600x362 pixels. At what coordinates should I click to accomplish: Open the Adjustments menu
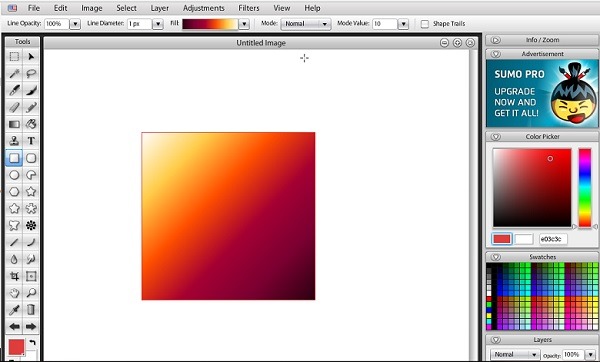point(204,8)
